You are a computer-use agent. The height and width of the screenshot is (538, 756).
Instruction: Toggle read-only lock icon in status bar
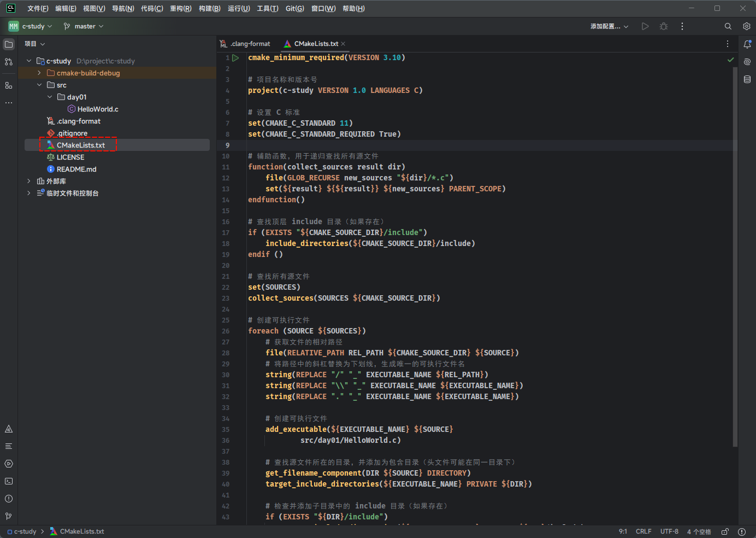tap(725, 531)
